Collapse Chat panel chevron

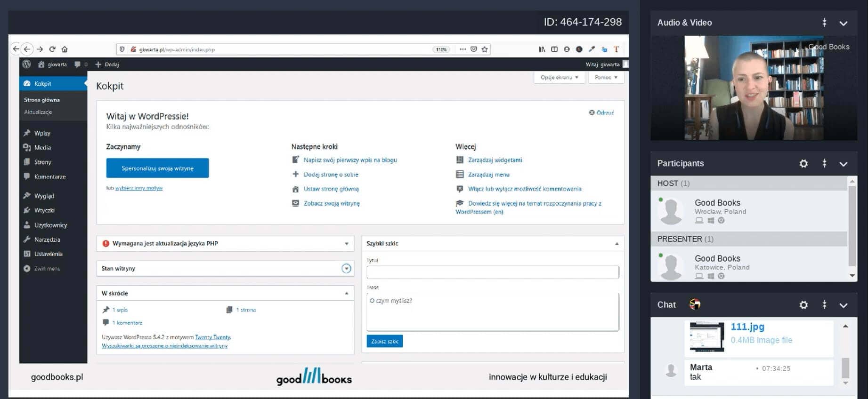844,305
